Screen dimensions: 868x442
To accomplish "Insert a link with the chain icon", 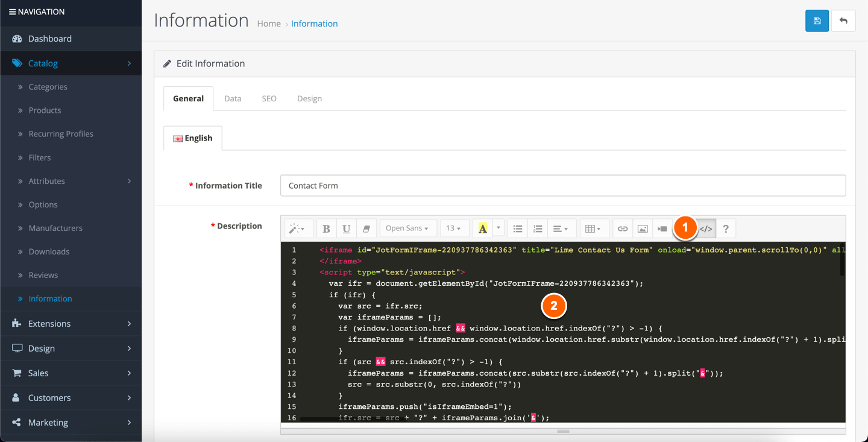I will pos(623,229).
